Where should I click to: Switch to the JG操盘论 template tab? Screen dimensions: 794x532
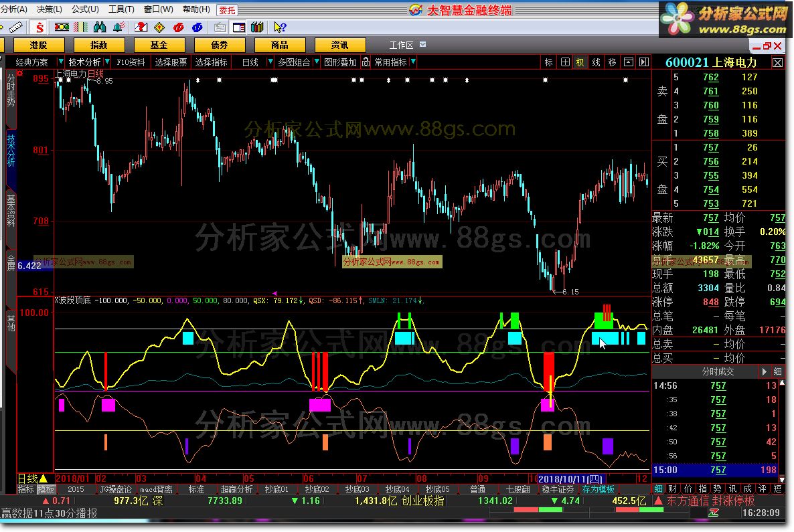pyautogui.click(x=116, y=489)
